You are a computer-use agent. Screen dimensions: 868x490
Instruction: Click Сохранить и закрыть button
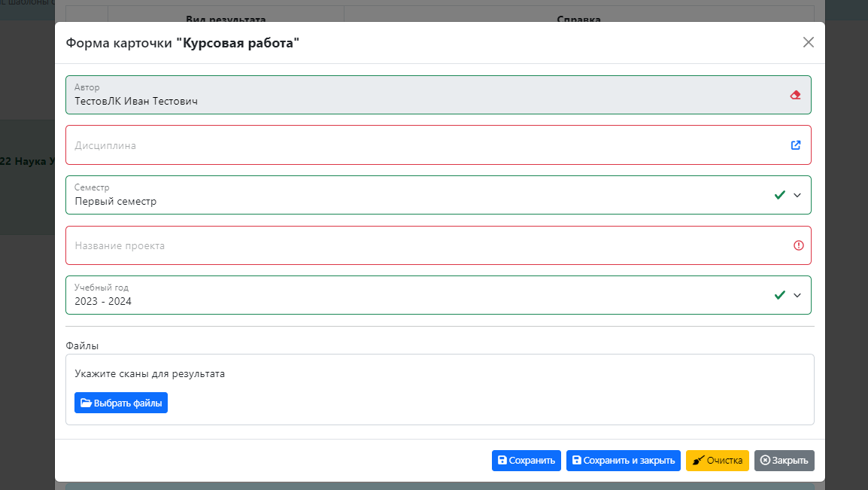(x=623, y=461)
